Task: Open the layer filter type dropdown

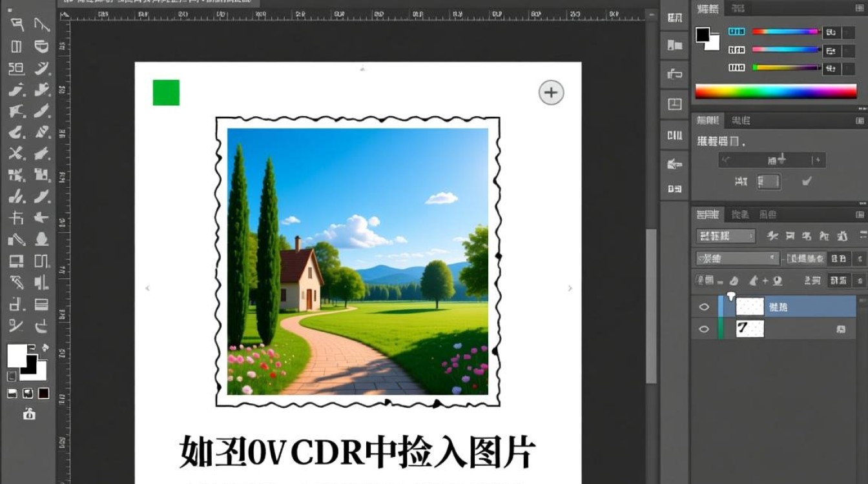Action: point(726,236)
